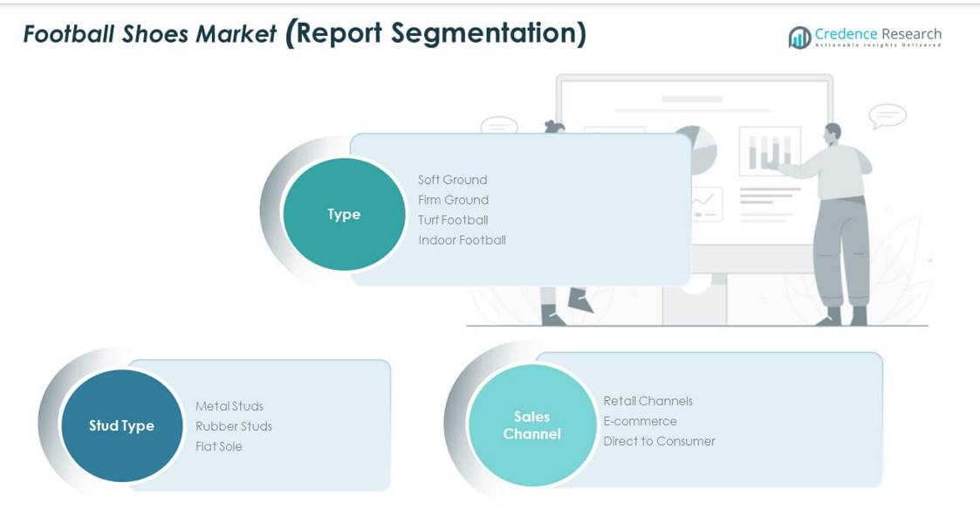Select the blue Stud Type circle
This screenshot has height=524, width=980.
(121, 425)
